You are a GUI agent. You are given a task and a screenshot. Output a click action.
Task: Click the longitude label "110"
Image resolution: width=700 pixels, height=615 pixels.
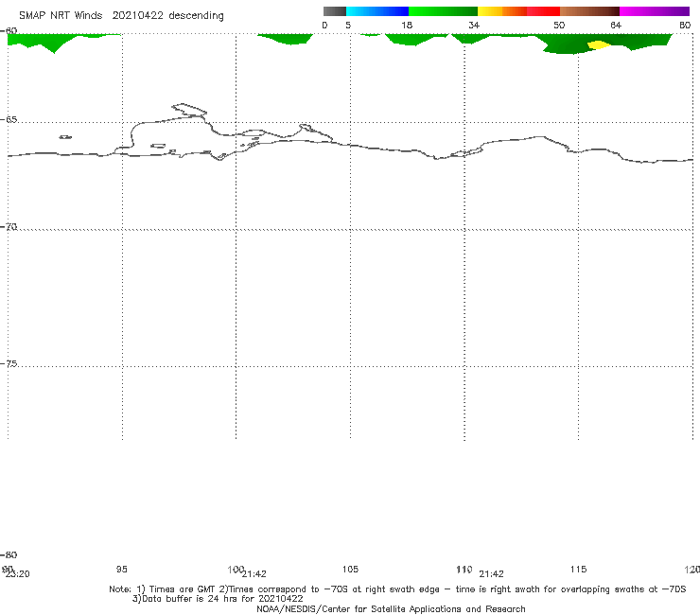click(464, 569)
